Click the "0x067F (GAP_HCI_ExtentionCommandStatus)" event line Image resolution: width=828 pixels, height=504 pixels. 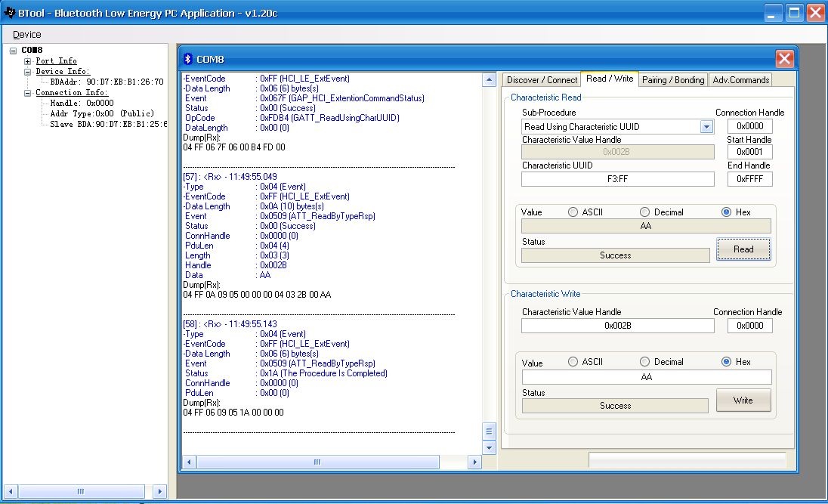342,98
